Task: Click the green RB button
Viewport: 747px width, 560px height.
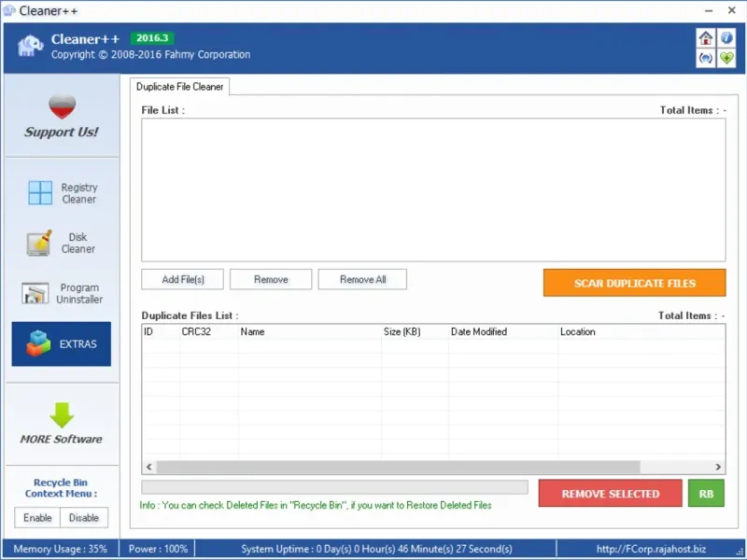Action: point(706,494)
